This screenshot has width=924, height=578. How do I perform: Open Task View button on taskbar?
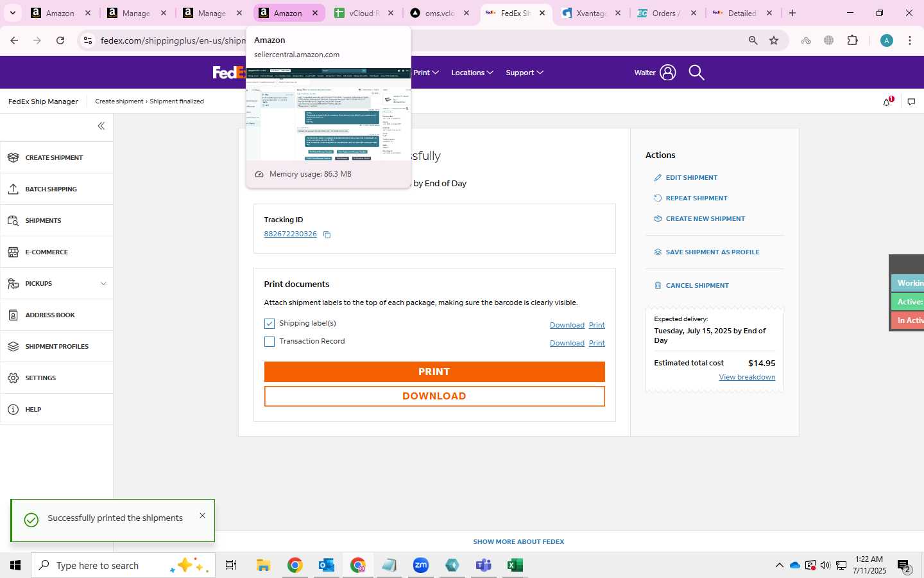pos(231,565)
